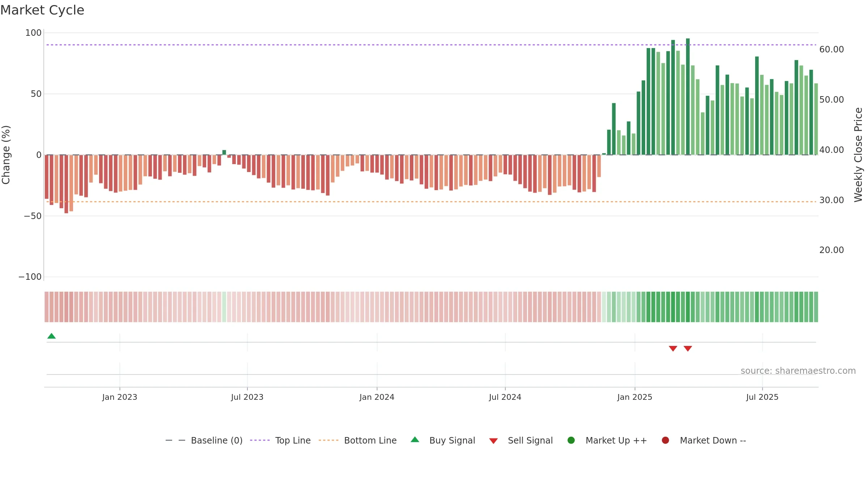Toggle the Top Line legend entry
Viewport: 868px width, 488px height.
[x=280, y=440]
